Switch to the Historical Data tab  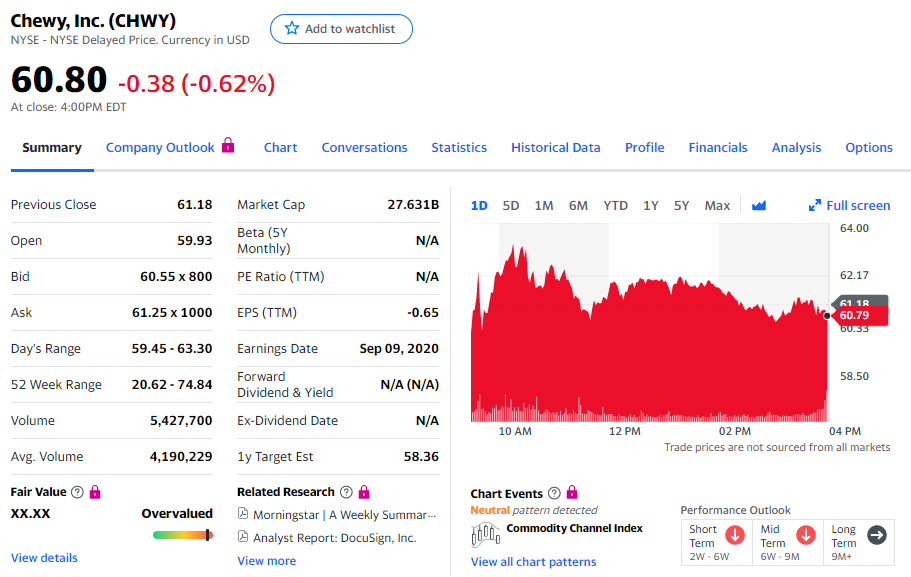556,147
